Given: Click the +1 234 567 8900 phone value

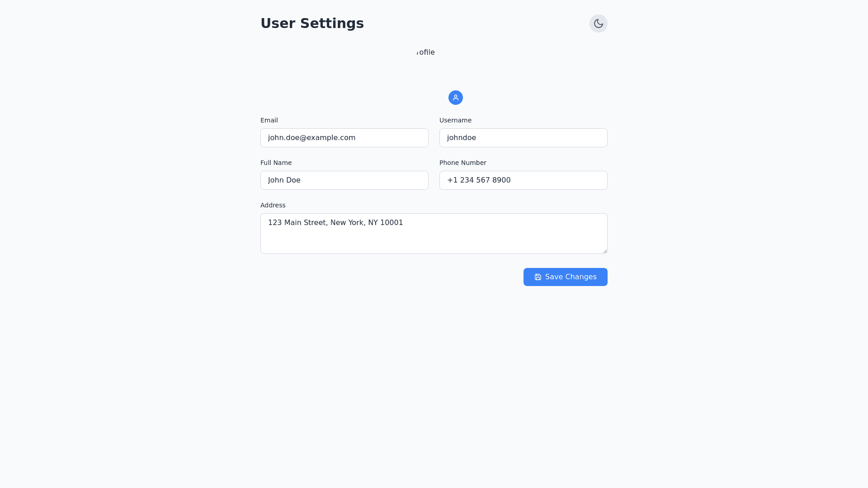Looking at the screenshot, I should point(479,180).
